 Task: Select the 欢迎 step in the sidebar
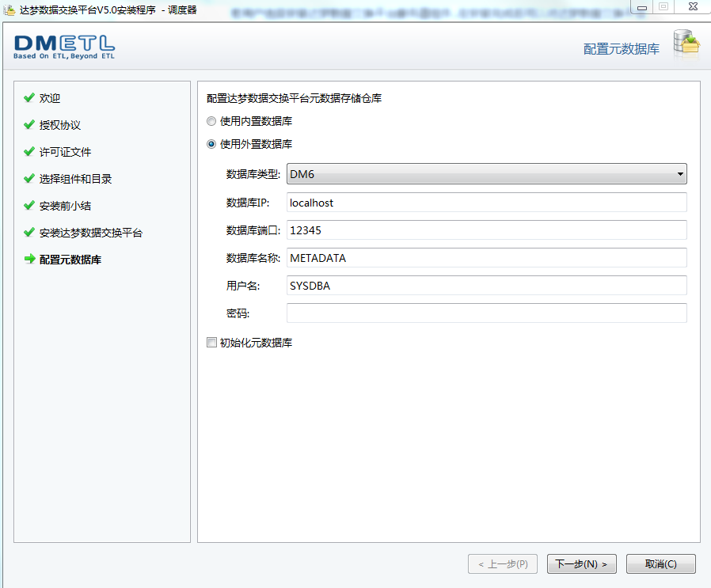coord(50,98)
